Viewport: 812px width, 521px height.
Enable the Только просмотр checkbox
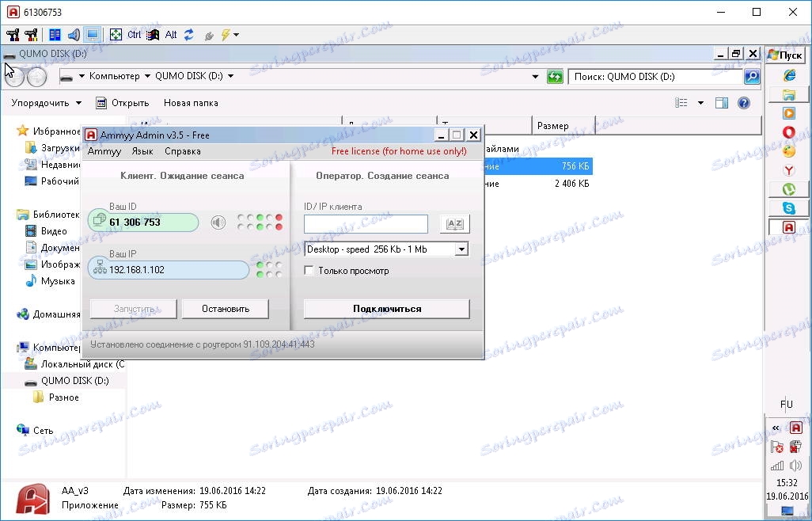tap(309, 270)
